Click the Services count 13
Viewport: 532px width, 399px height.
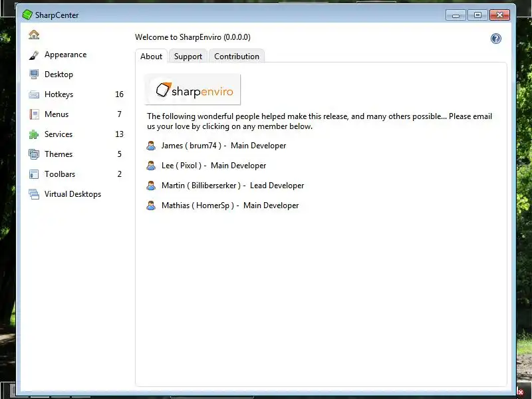(119, 134)
